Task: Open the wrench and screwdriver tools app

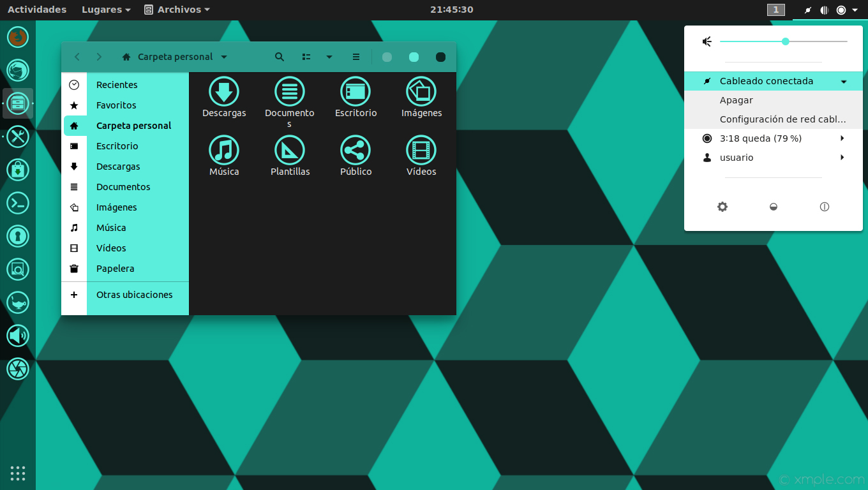Action: (x=18, y=137)
